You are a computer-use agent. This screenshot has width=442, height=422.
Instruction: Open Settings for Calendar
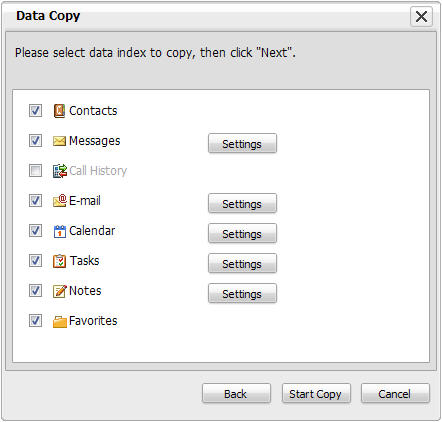pyautogui.click(x=242, y=233)
